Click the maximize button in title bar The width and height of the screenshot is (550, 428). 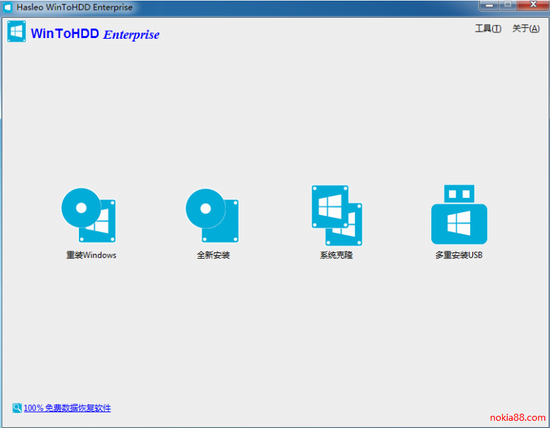507,5
